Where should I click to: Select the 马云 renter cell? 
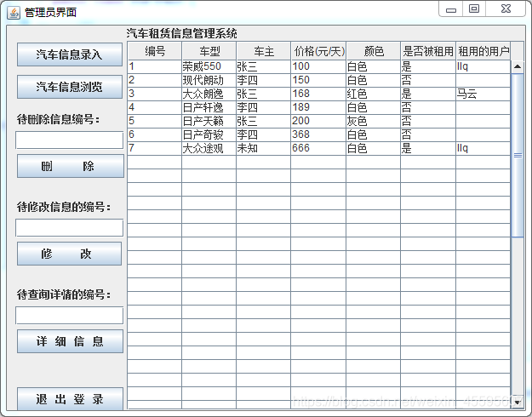coord(483,94)
